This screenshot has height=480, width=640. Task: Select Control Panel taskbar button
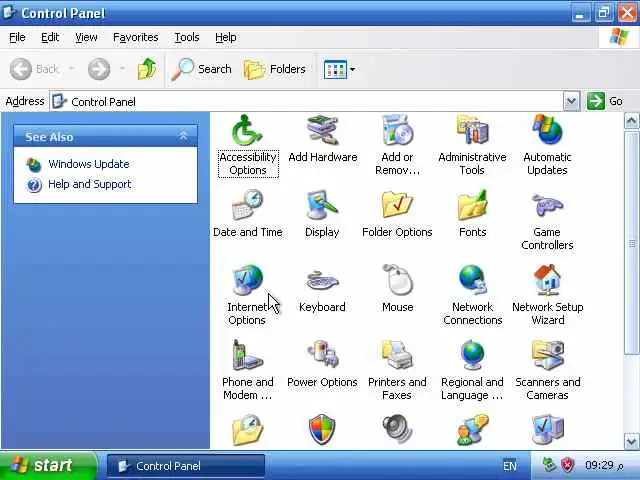(x=186, y=466)
